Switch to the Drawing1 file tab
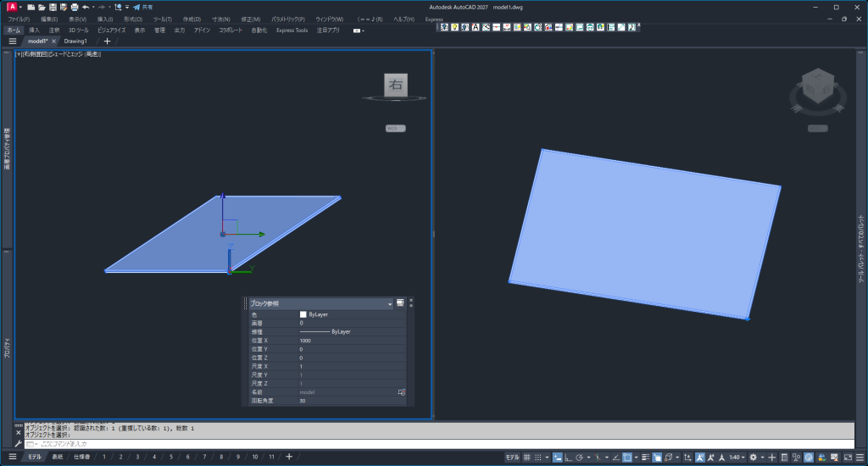 (75, 41)
